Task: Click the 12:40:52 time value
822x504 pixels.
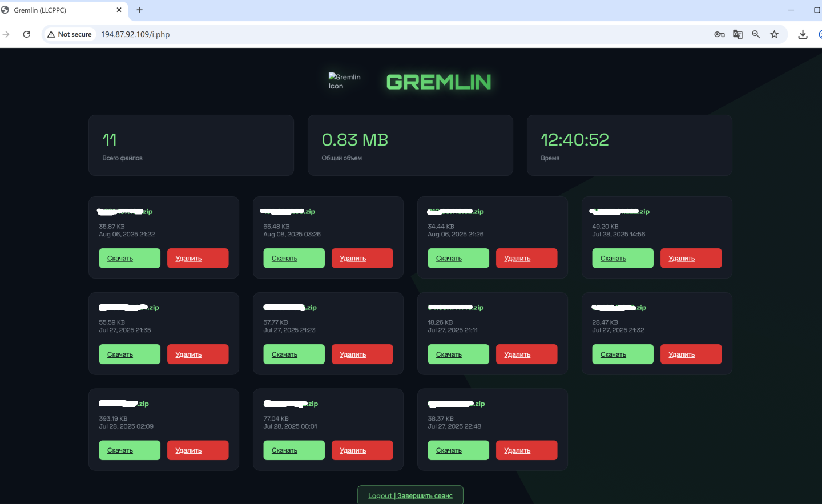Action: pyautogui.click(x=575, y=140)
